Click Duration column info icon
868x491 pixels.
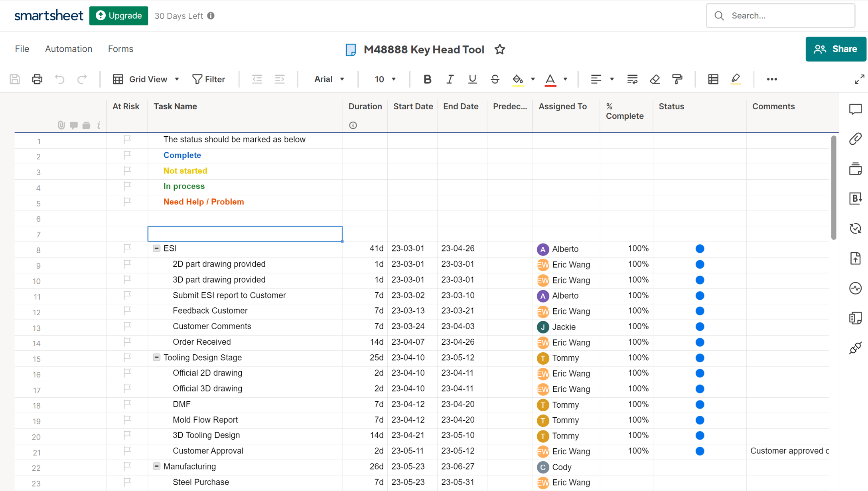[353, 125]
